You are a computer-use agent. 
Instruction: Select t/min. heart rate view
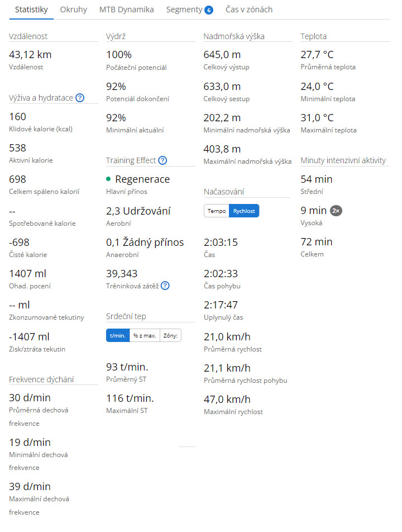click(x=118, y=335)
